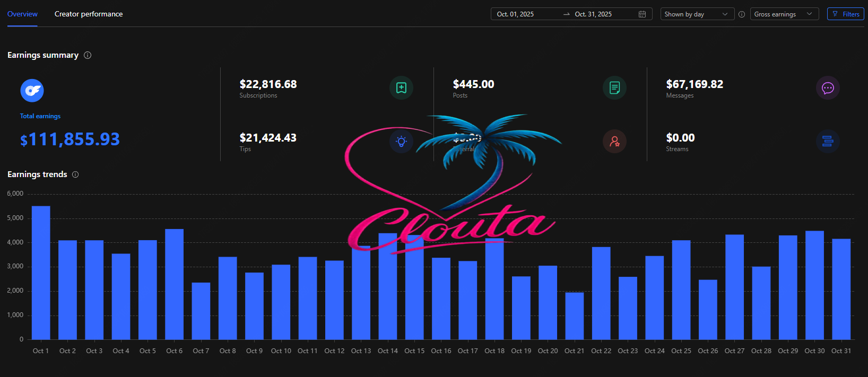The width and height of the screenshot is (868, 377).
Task: Select the Oct 1 bar in chart
Action: [41, 273]
